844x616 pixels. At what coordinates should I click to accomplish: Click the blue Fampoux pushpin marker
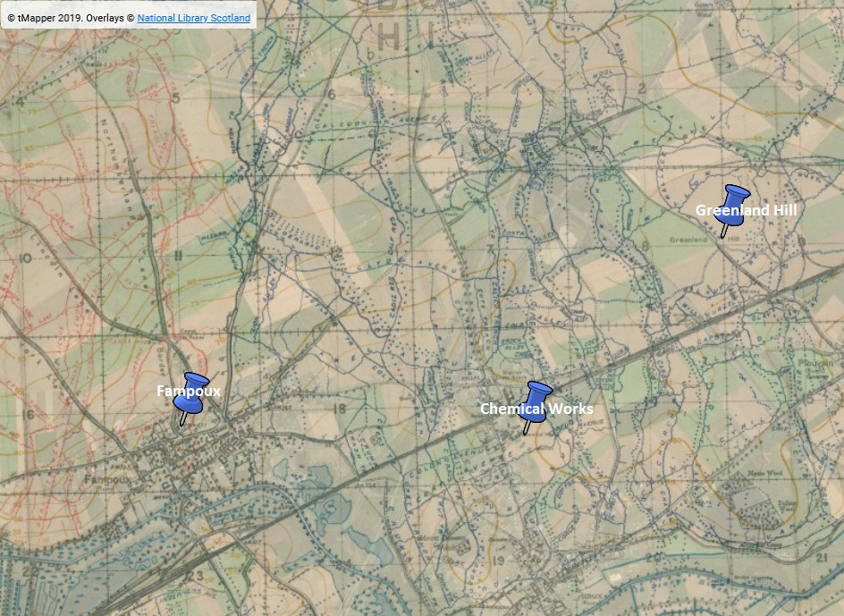[x=190, y=395]
